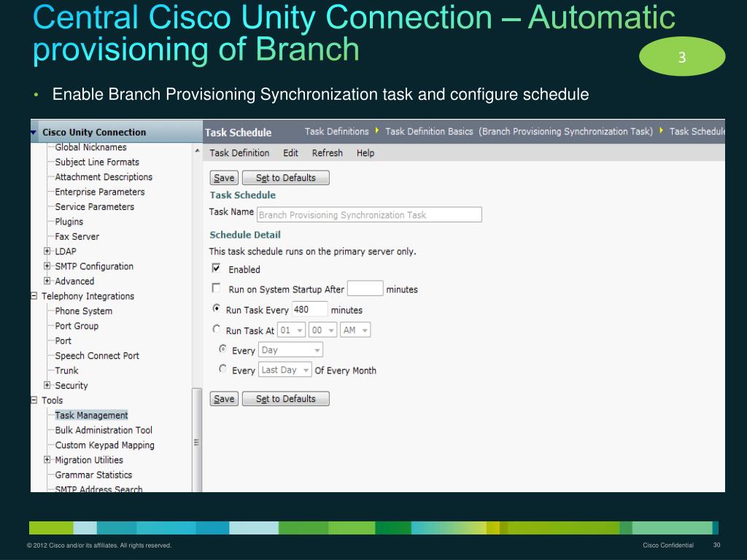Image resolution: width=747 pixels, height=560 pixels.
Task: Open the Task Definition menu
Action: click(x=239, y=153)
